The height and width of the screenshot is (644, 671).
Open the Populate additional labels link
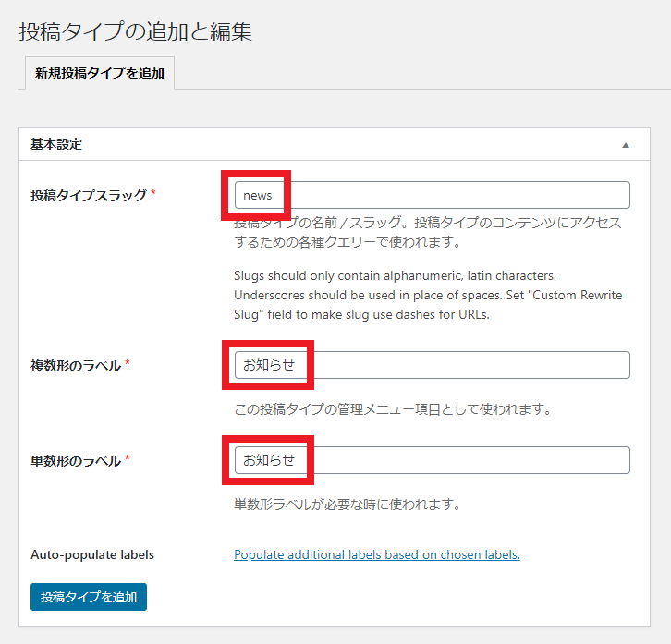(x=376, y=555)
